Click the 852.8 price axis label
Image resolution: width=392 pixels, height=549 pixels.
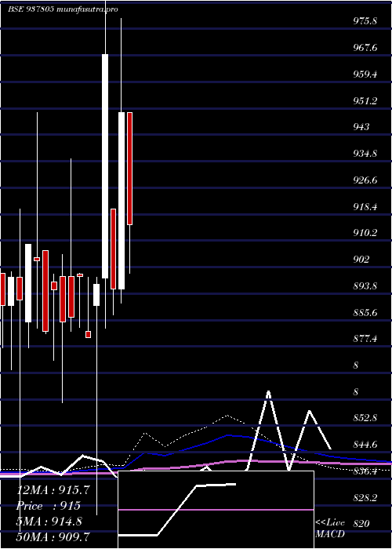tap(365, 418)
